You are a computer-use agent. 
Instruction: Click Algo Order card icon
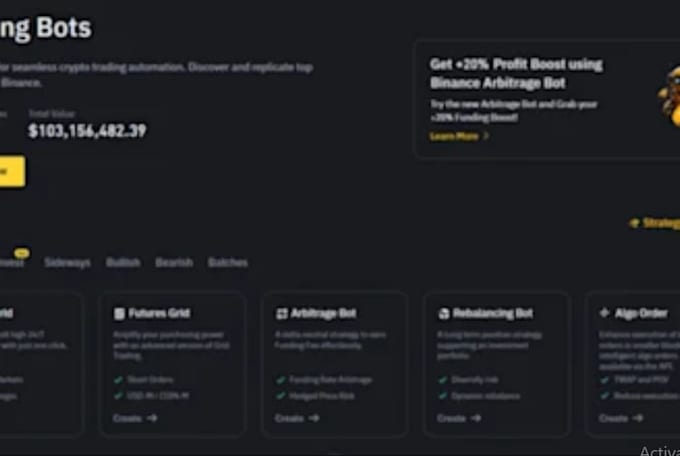[x=605, y=313]
